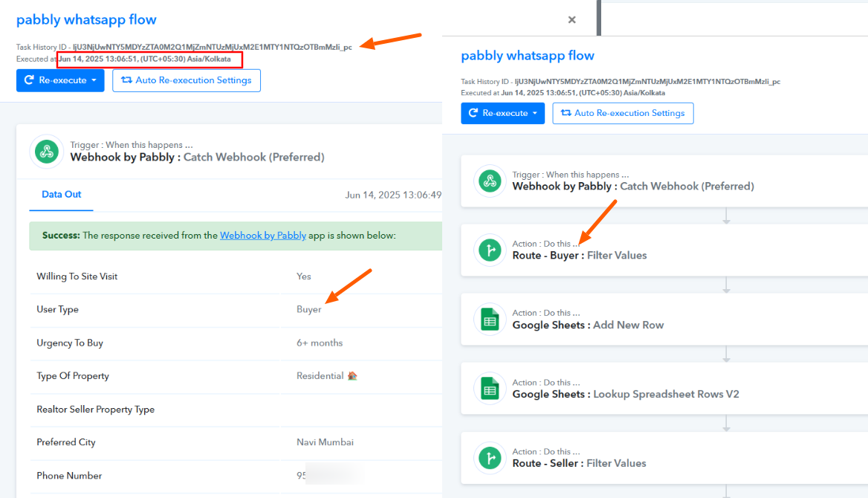Click the executed timestamp in the left panel
The width and height of the screenshot is (868, 498).
click(x=144, y=59)
